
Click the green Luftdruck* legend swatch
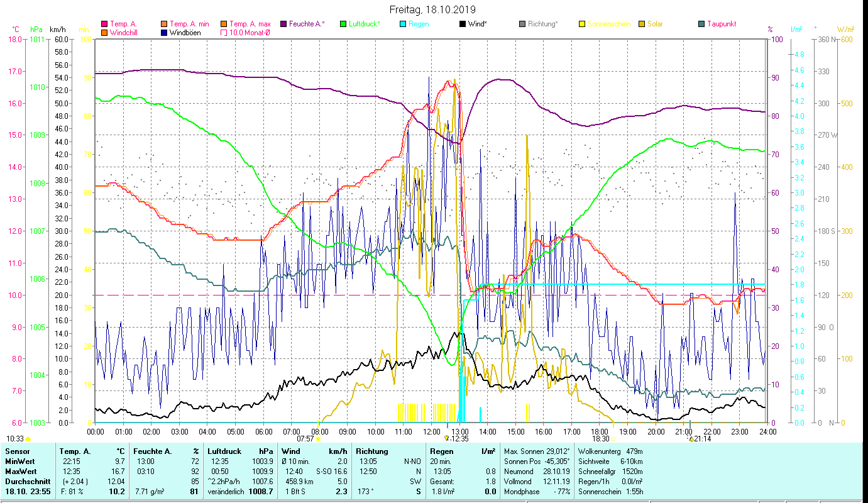343,25
